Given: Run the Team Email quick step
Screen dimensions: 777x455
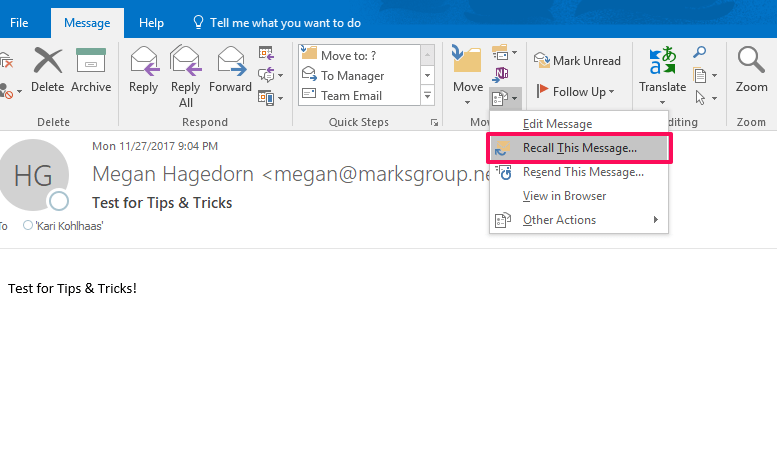Looking at the screenshot, I should [x=360, y=95].
